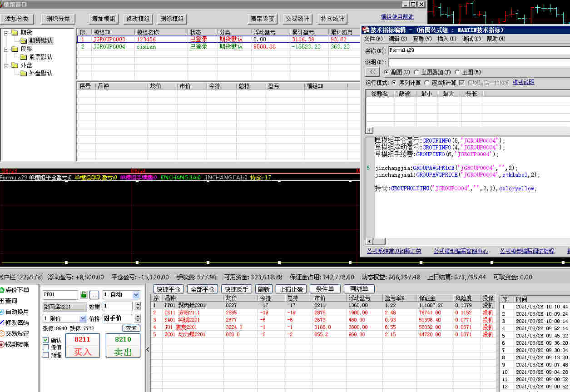Click the 价格 spinner arrows
This screenshot has height=392, width=570.
coord(137,319)
